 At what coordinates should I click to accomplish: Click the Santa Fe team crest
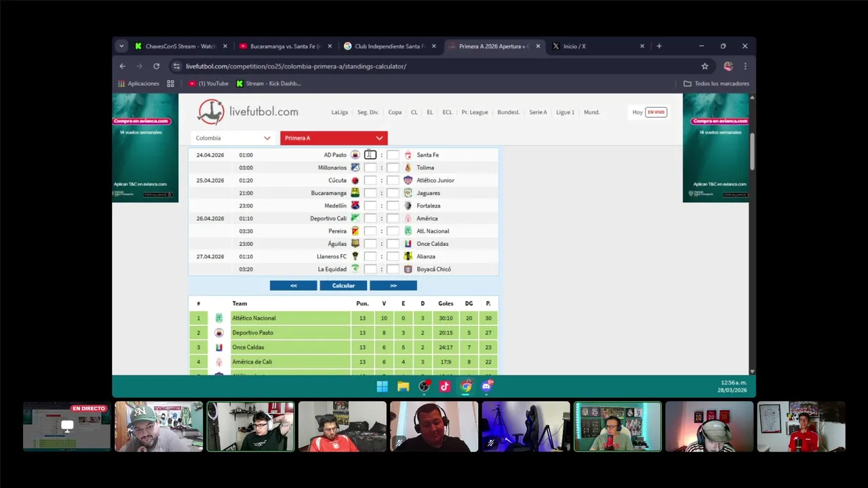point(408,155)
